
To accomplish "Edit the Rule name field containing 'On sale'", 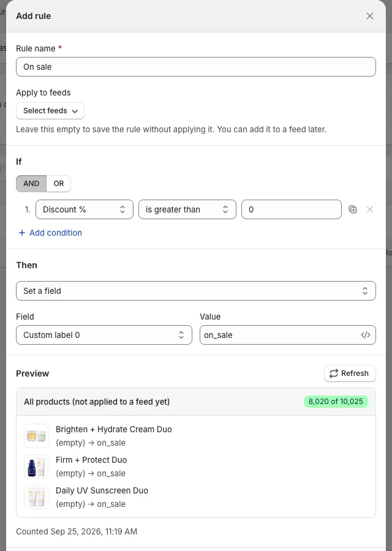I will tap(196, 67).
